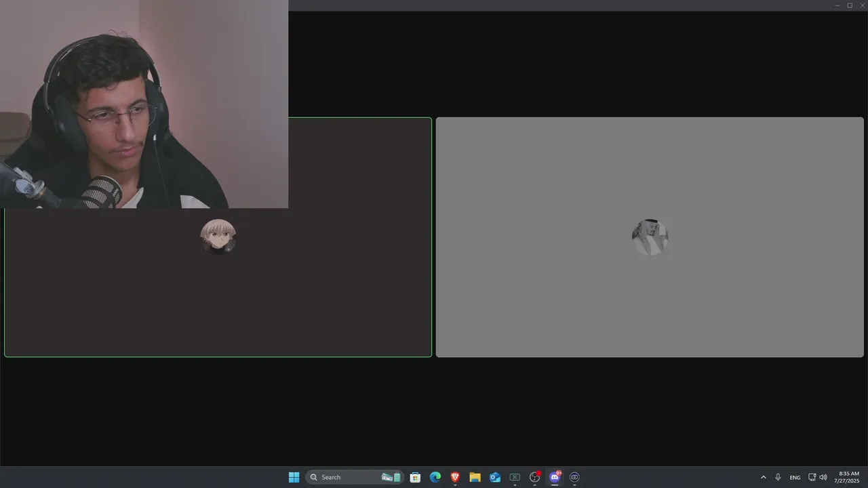Screen dimensions: 868x488
Task: Launch Microsoft Store from the taskbar
Action: pyautogui.click(x=415, y=477)
